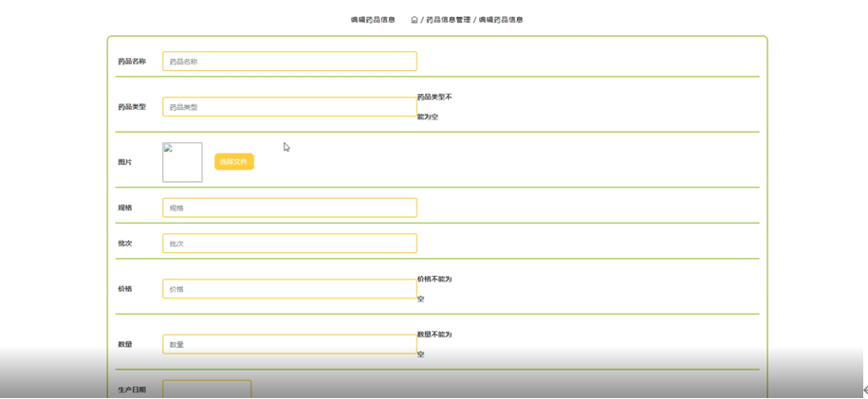Viewport: 868px width, 399px height.
Task: Click the 药品名称 field label
Action: 132,62
